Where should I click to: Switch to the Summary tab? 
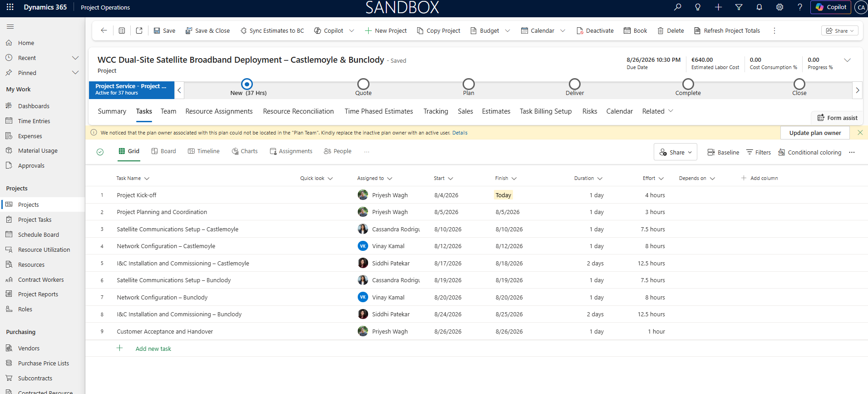click(x=112, y=111)
